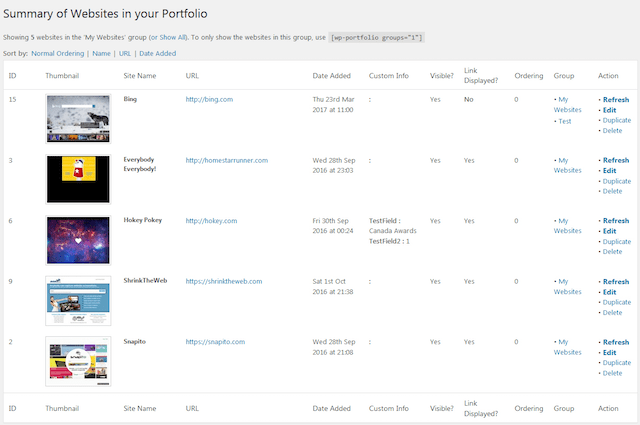Delete the Hokey Pokey entry

click(612, 251)
